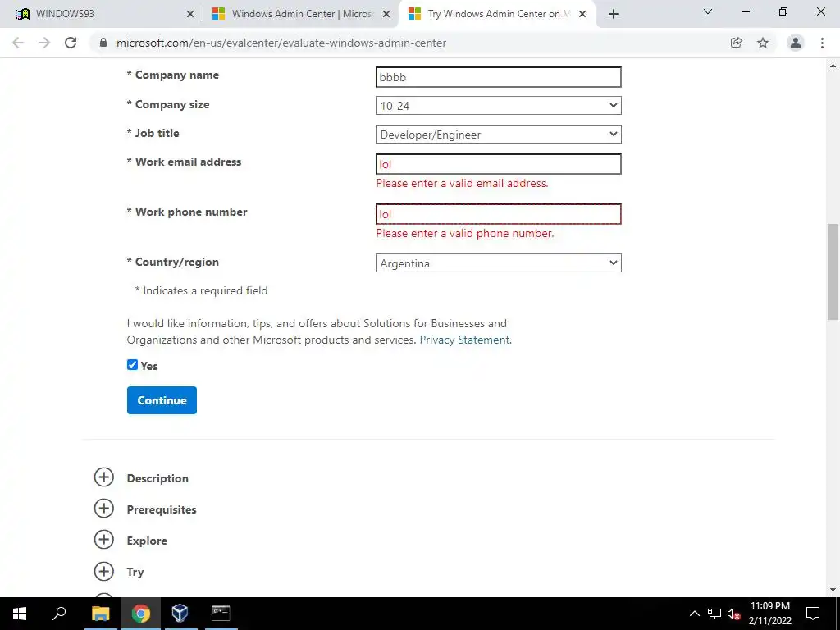Open the Windows Start menu
The image size is (840, 630).
[x=20, y=614]
